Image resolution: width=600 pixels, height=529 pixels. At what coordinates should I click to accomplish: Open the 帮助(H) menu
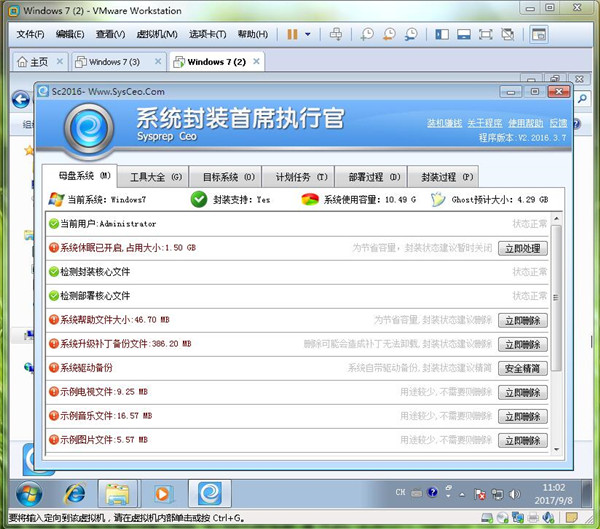click(253, 34)
